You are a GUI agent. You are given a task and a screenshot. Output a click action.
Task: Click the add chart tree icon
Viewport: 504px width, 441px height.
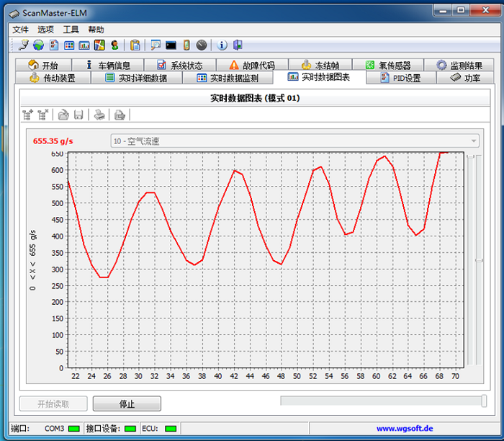pyautogui.click(x=28, y=114)
